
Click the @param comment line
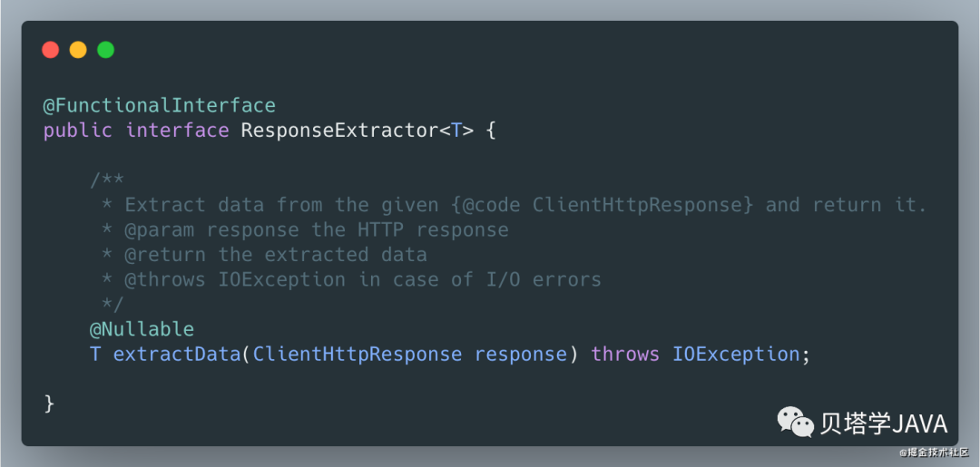304,229
